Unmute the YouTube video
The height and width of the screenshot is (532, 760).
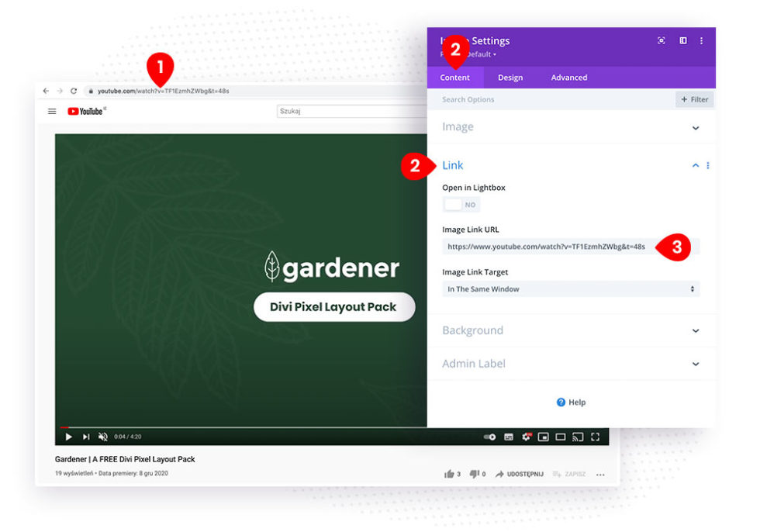[102, 437]
